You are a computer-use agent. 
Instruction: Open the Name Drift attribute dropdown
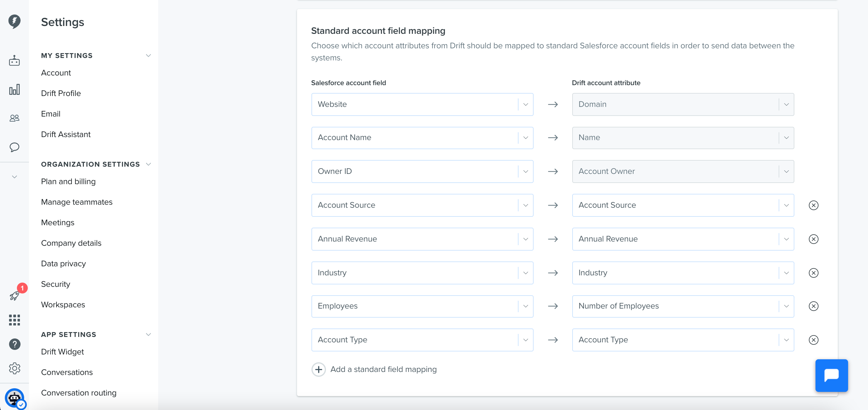683,138
